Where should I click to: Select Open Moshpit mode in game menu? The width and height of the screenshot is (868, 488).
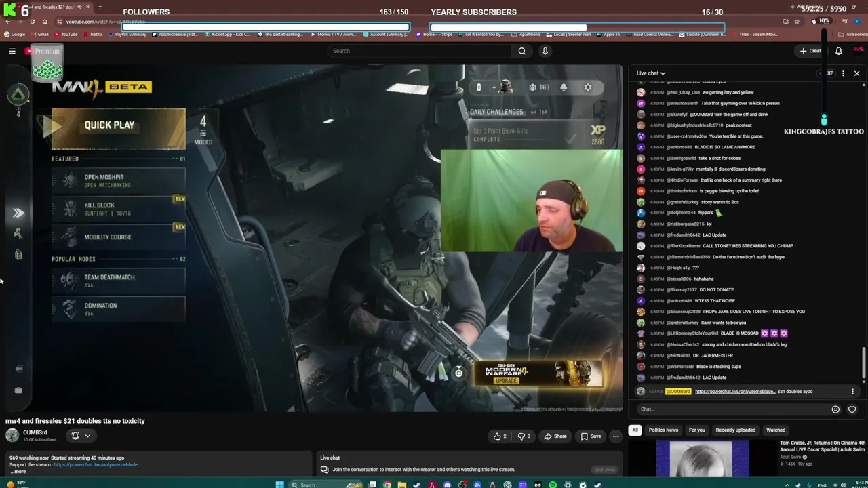(x=118, y=180)
